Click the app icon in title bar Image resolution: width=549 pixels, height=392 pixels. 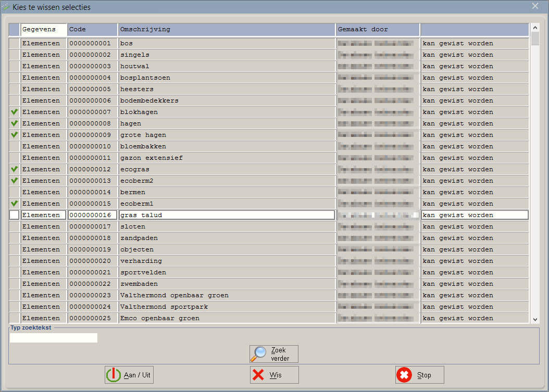pyautogui.click(x=6, y=7)
